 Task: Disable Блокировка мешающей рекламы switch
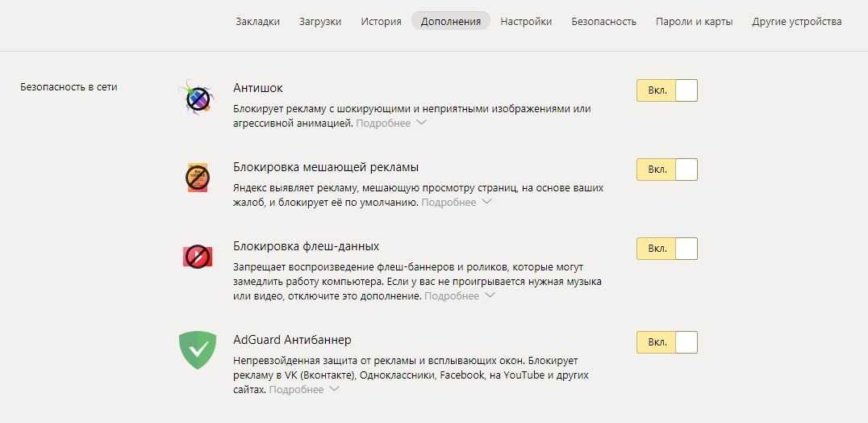coord(666,170)
